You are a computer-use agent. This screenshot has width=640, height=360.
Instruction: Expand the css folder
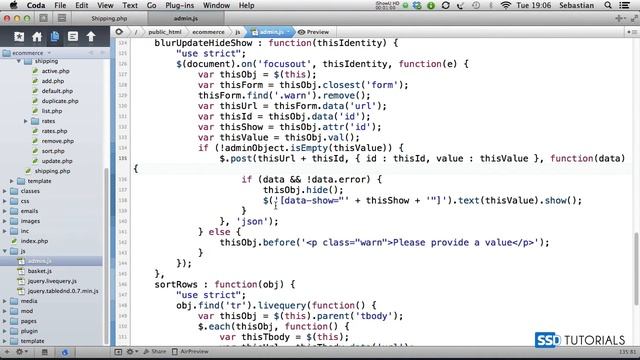pyautogui.click(x=5, y=201)
